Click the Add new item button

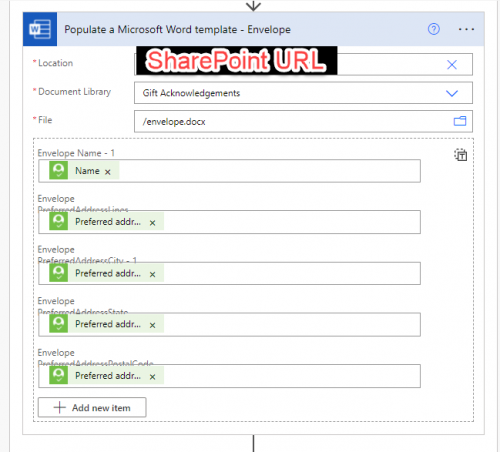pos(92,407)
